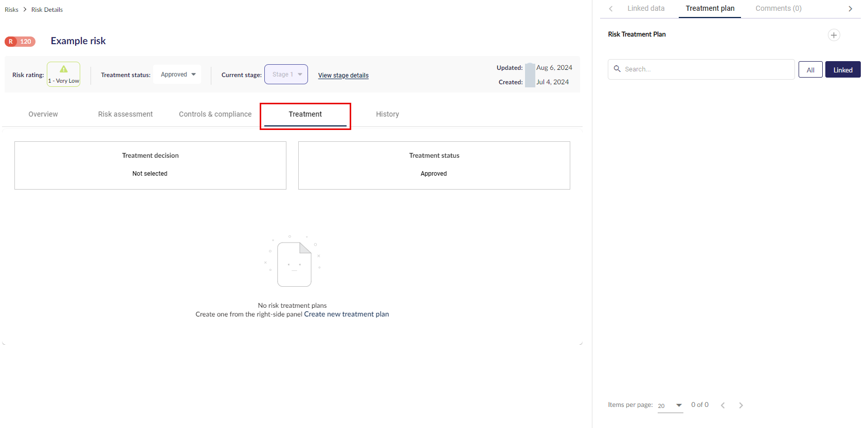Click the plus icon to add treatment plan

pyautogui.click(x=834, y=35)
